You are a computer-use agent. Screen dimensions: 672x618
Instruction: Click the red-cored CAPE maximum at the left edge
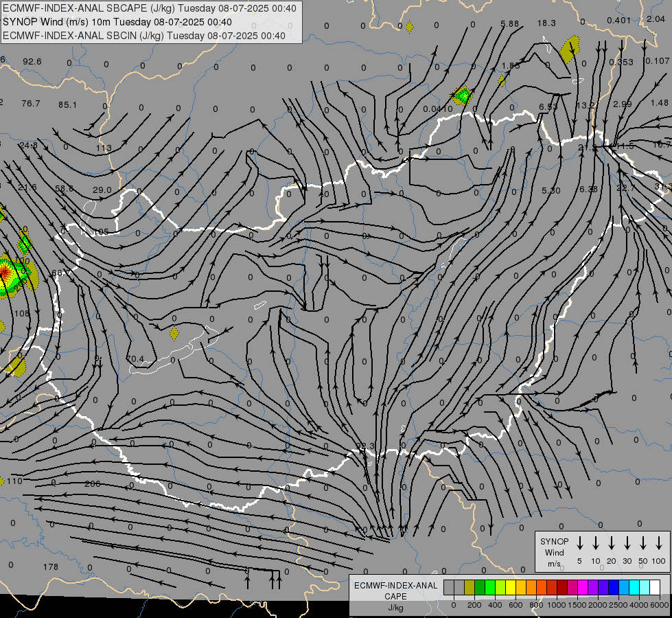[5, 272]
